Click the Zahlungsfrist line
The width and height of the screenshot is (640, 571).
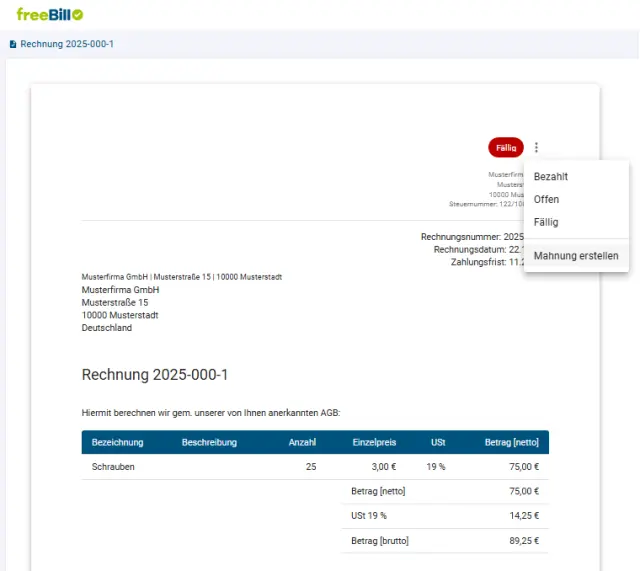(487, 262)
